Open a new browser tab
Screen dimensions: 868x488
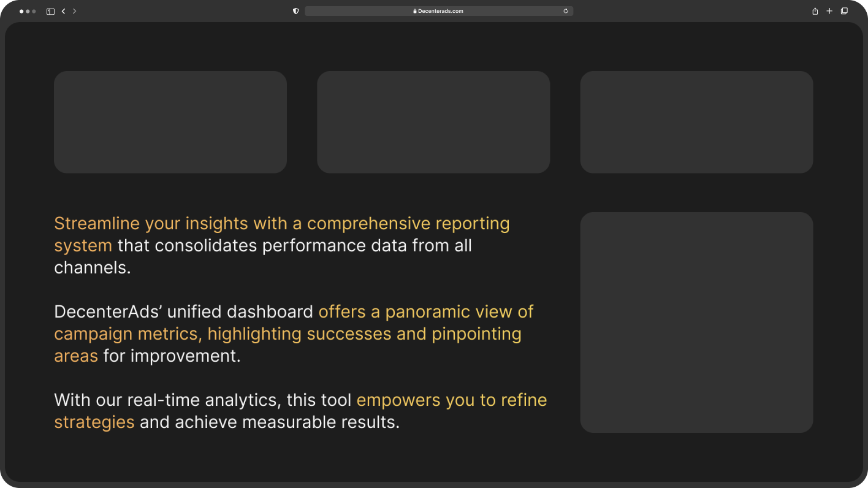(x=829, y=11)
